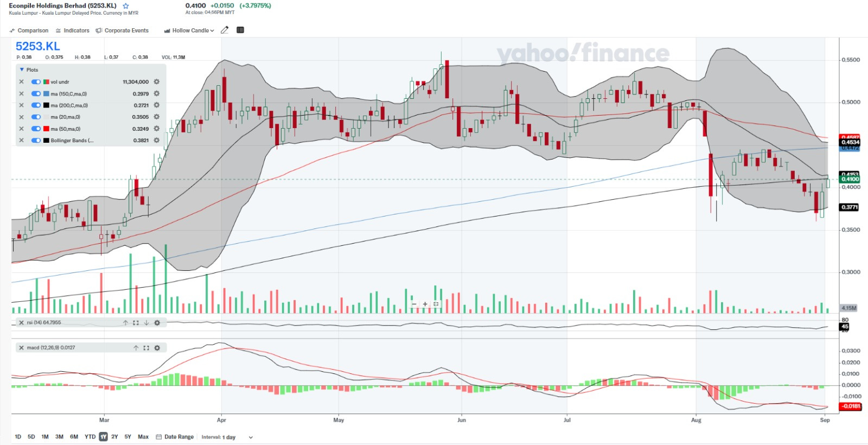868x445 pixels.
Task: Click the -0.0181 macd value tag
Action: coord(850,406)
